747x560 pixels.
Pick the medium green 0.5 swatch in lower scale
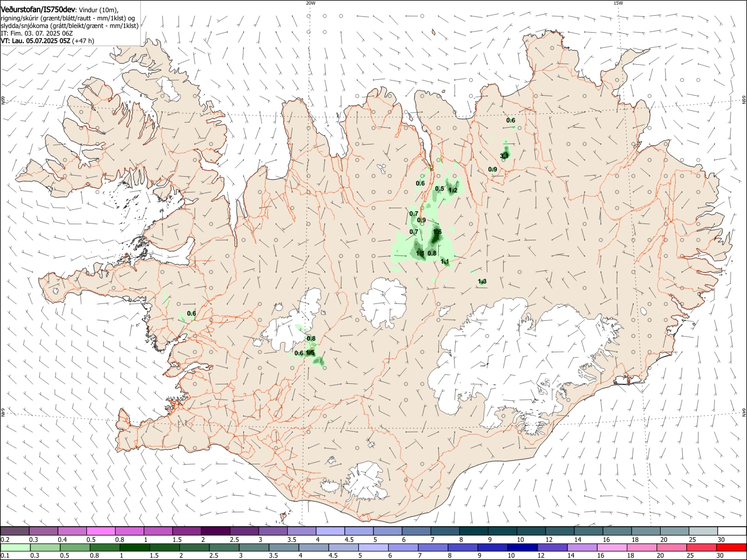click(75, 547)
